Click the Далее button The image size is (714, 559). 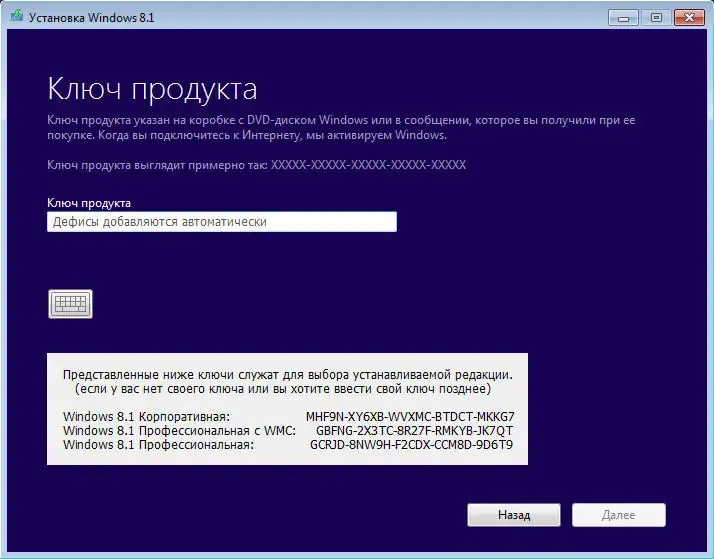[x=619, y=515]
